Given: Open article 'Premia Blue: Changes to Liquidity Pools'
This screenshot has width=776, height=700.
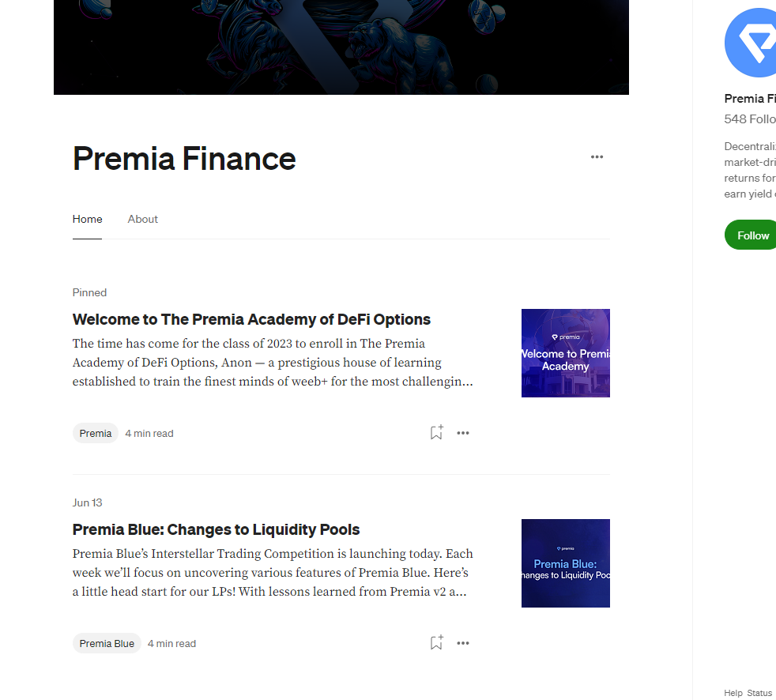Looking at the screenshot, I should (216, 529).
